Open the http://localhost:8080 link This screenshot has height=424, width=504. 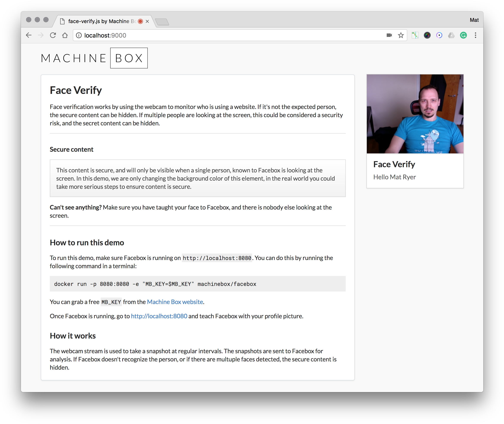pyautogui.click(x=159, y=316)
